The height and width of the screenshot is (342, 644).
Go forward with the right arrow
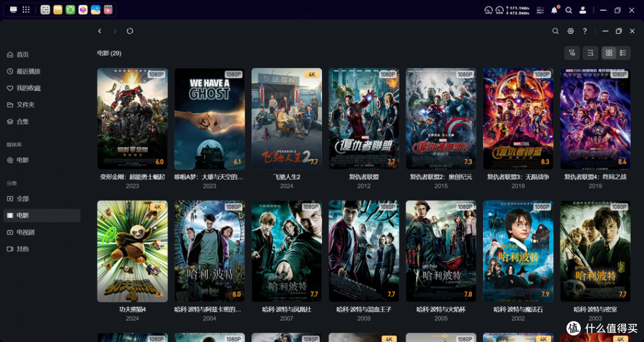click(x=114, y=31)
